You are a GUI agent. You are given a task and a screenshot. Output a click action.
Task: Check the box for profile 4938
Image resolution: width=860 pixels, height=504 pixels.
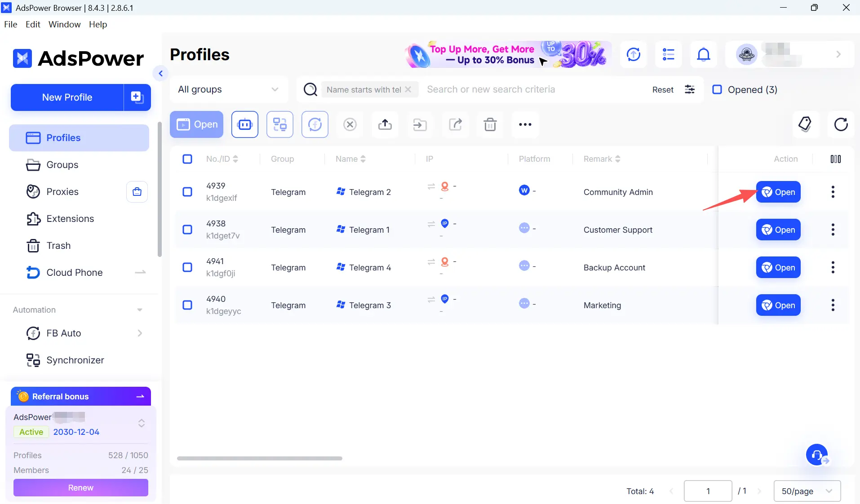(187, 230)
